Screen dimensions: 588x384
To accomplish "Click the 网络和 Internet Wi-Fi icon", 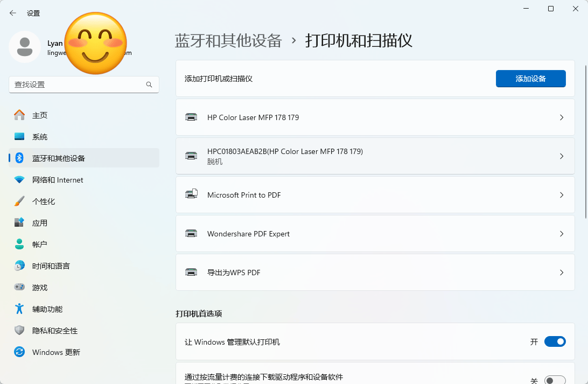I will [x=19, y=180].
